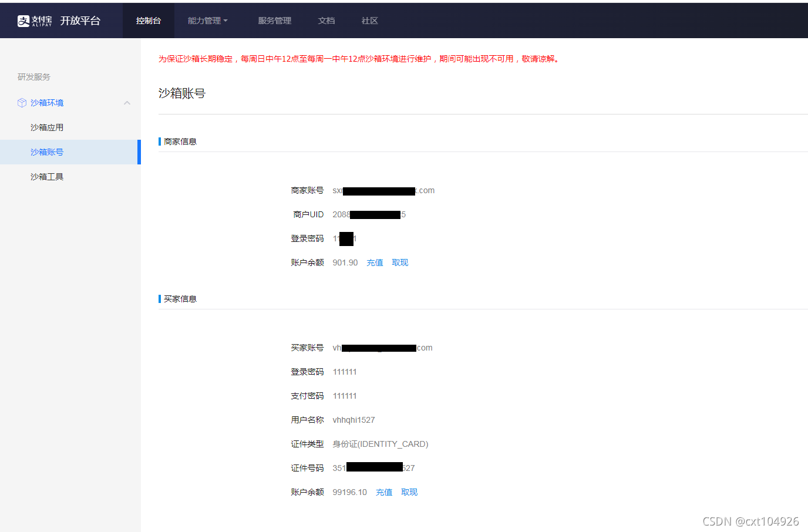Click the 用户名称 label

click(x=307, y=420)
